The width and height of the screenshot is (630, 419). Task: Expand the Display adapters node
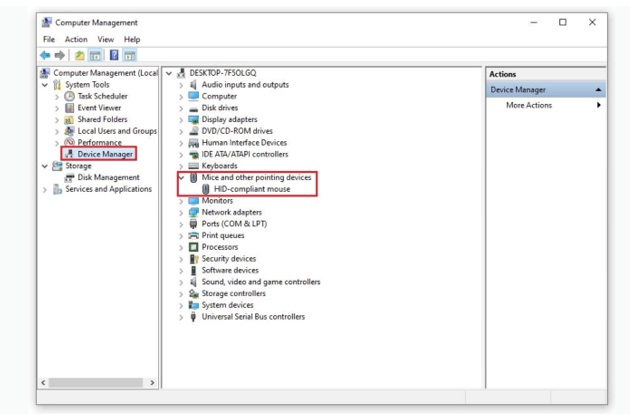181,120
